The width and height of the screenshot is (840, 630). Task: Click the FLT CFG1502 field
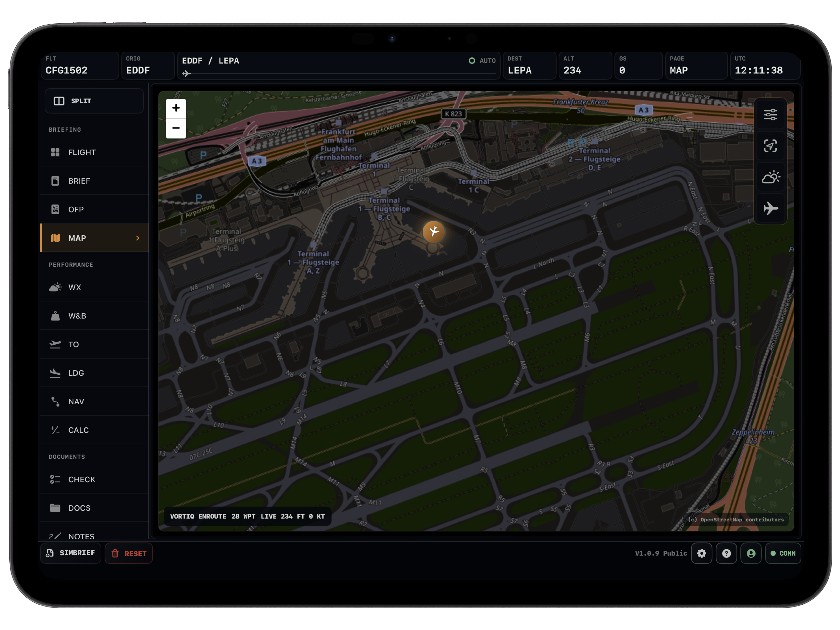click(x=80, y=65)
